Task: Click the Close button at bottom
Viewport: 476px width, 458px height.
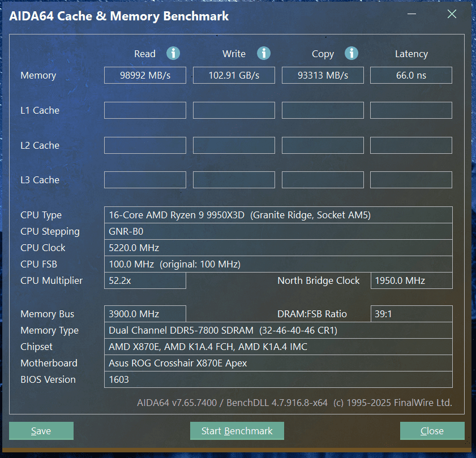Action: (432, 431)
